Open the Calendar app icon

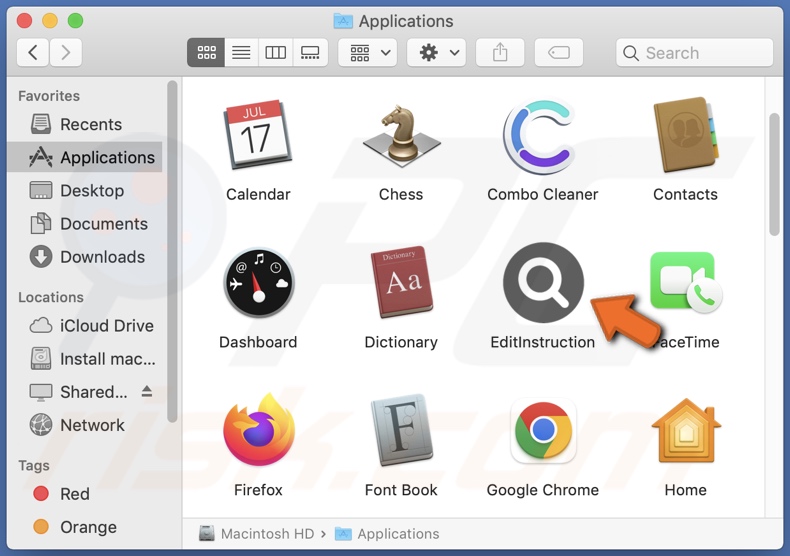257,134
